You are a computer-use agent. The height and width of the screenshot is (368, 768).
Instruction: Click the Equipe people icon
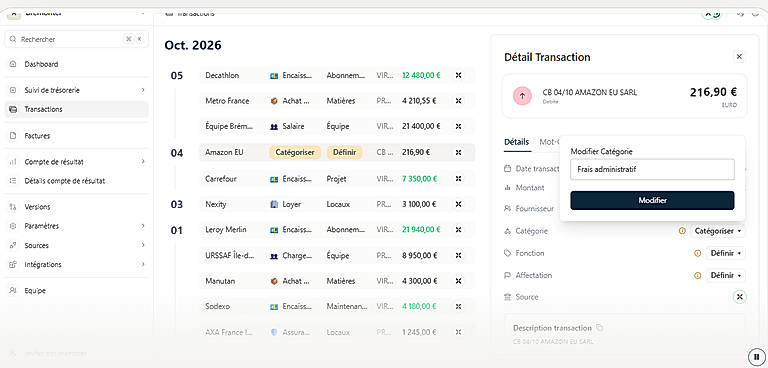[x=13, y=291]
